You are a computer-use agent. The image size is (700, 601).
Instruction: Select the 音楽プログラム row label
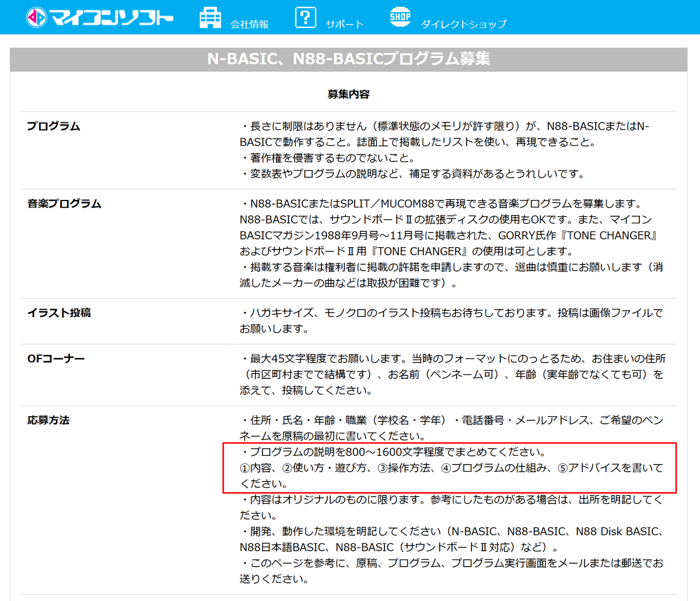(63, 204)
